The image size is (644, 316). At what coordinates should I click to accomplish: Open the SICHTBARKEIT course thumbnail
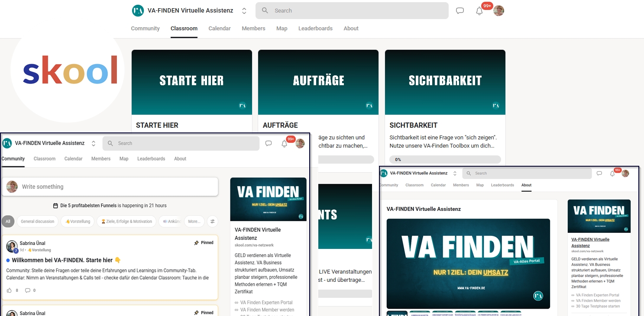click(x=445, y=82)
